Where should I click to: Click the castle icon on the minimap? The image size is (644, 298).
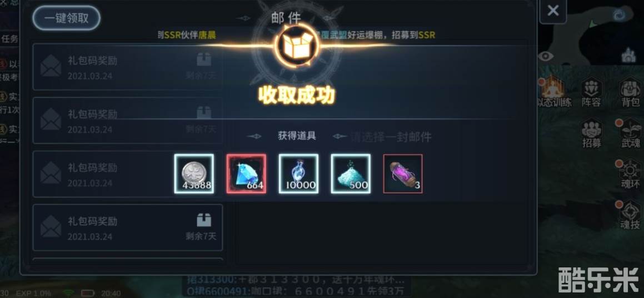click(628, 54)
